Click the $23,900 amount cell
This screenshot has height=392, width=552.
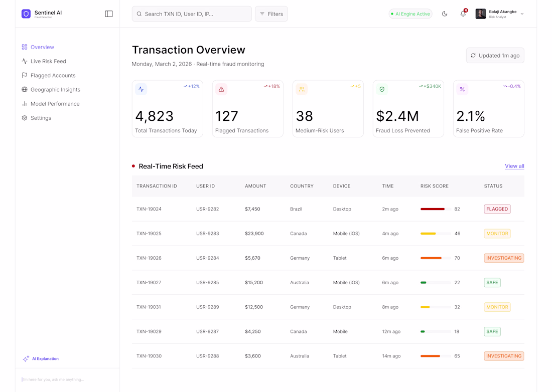pyautogui.click(x=254, y=234)
